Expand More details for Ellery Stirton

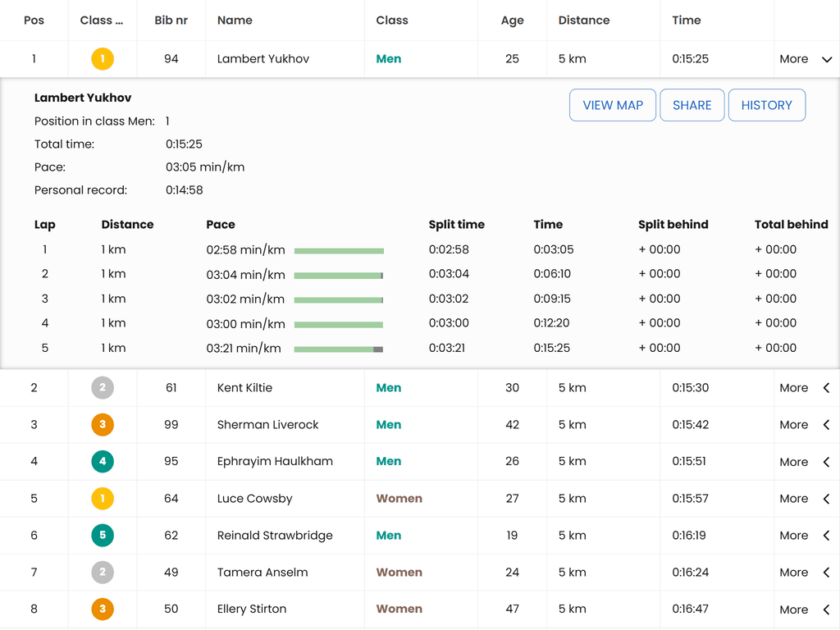[826, 609]
